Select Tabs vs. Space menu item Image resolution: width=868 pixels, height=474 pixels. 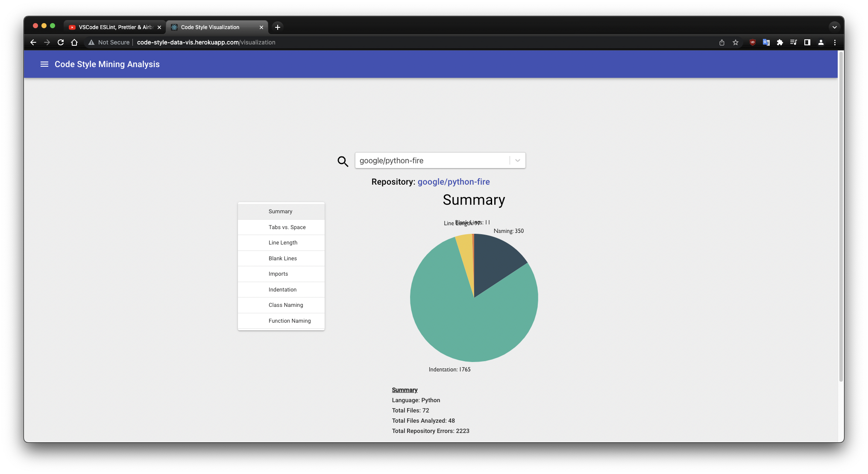pos(287,227)
